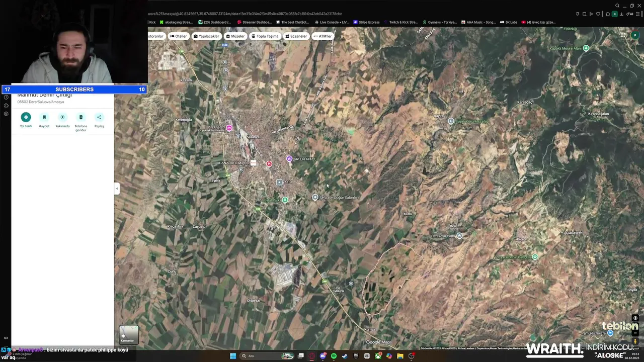Click the Karaağaç village label
The height and width of the screenshot is (362, 644).
pyautogui.click(x=525, y=102)
